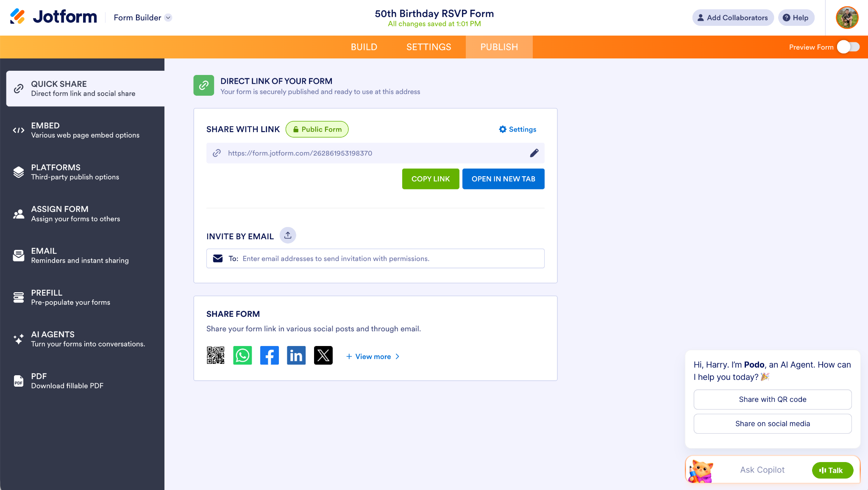The height and width of the screenshot is (490, 868).
Task: Click the green Talk button
Action: click(832, 470)
